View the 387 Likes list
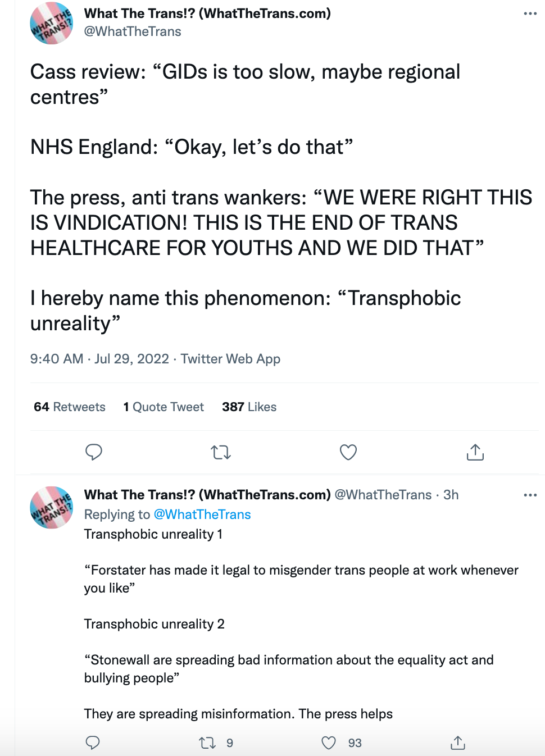 coord(249,407)
